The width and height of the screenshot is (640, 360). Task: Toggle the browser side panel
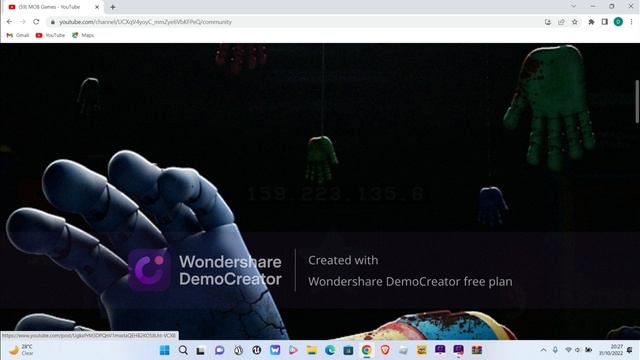coord(604,22)
